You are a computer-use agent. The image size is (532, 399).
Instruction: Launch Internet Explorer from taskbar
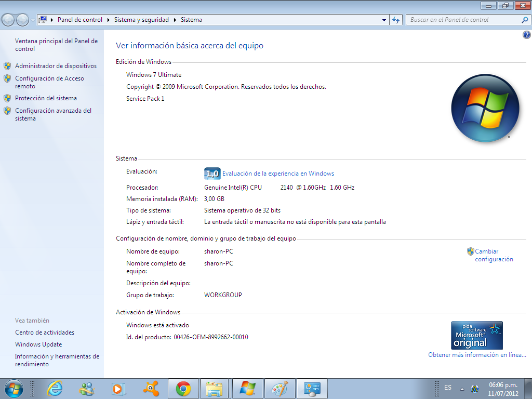(x=55, y=389)
